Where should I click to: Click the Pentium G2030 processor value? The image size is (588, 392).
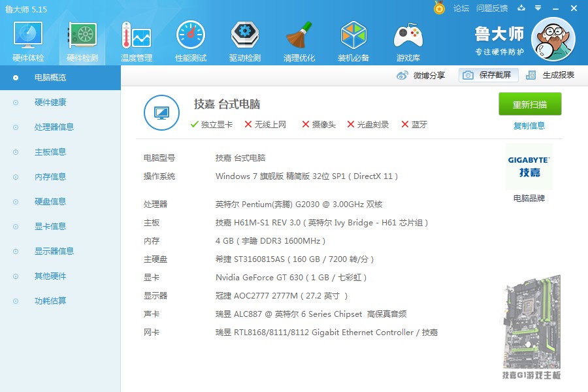point(299,204)
